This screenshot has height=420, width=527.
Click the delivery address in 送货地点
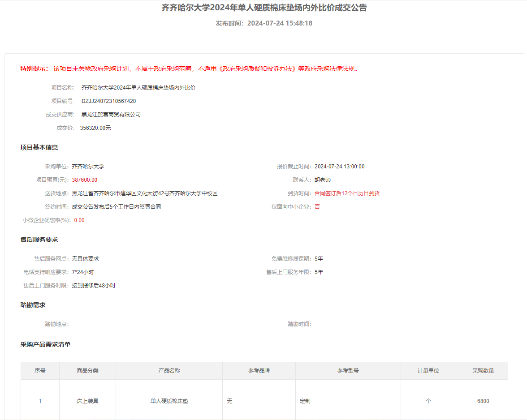click(144, 193)
